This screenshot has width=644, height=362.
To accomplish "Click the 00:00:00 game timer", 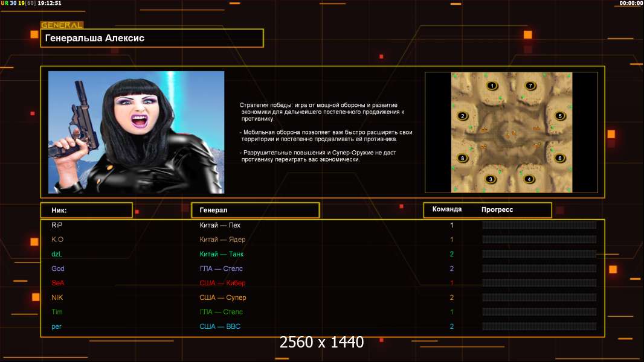I will click(631, 3).
